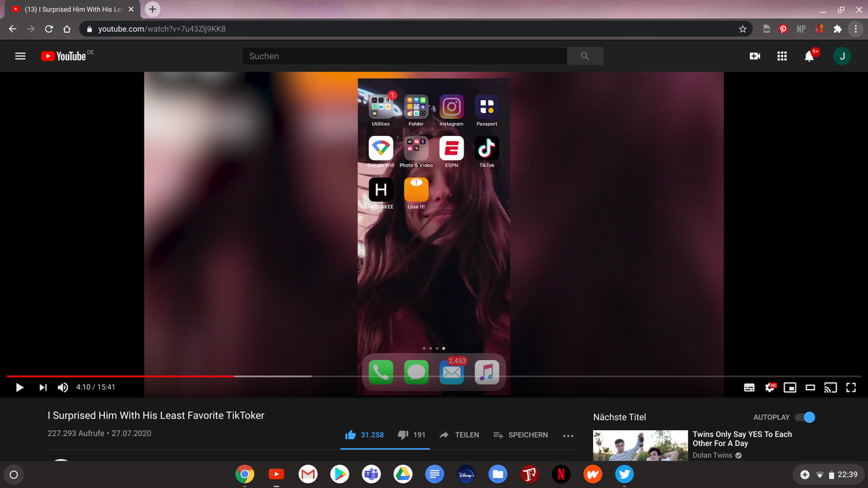868x488 pixels.
Task: Go back in browser history
Action: point(12,29)
